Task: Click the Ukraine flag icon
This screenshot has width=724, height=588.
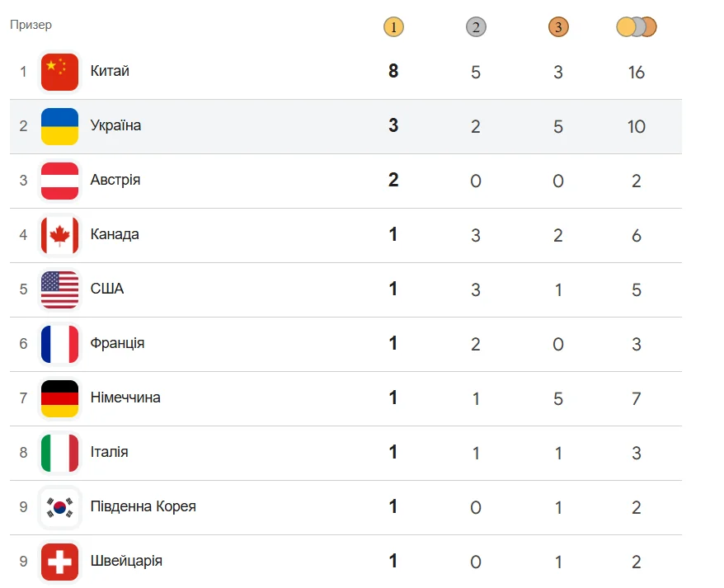Action: [59, 126]
